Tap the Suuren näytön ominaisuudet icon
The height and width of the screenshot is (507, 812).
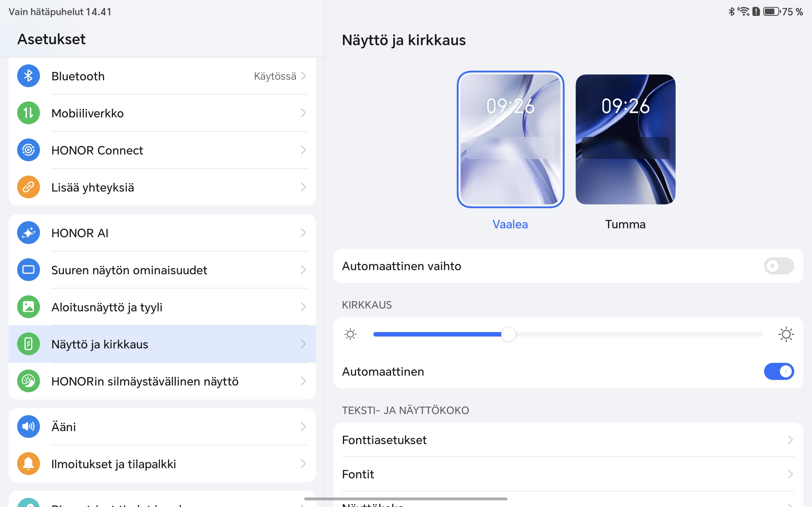(x=29, y=270)
